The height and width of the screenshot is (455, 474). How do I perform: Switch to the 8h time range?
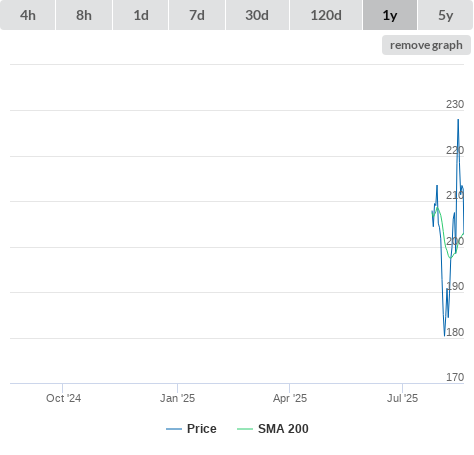coord(84,15)
